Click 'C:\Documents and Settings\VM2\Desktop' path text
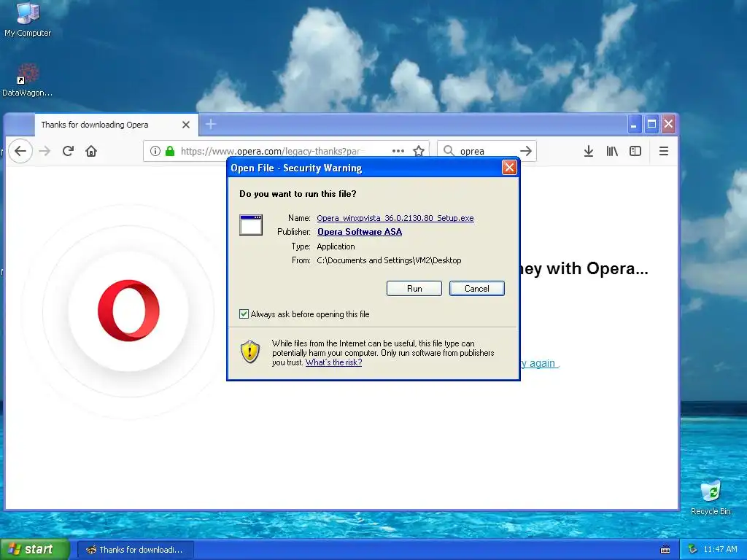 [389, 260]
